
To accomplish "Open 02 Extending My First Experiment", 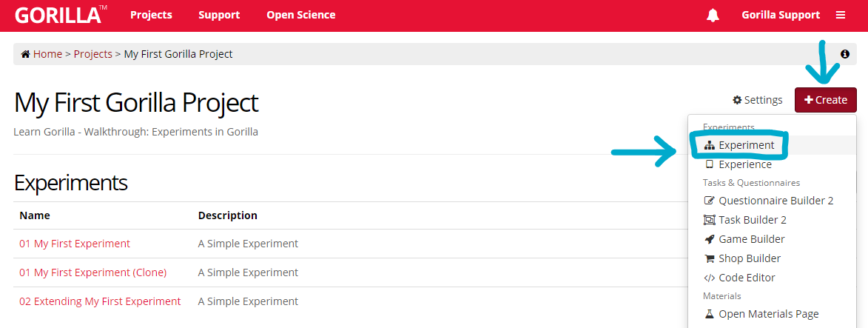I will click(x=100, y=301).
